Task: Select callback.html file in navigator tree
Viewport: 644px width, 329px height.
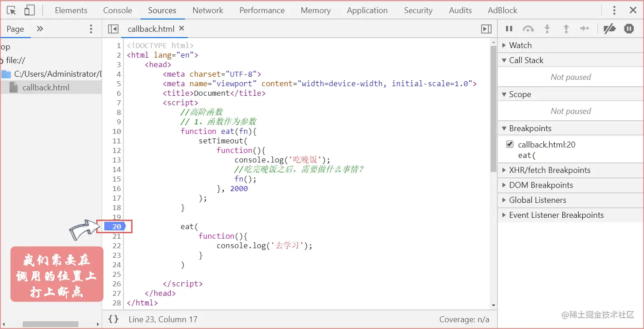Action: [46, 87]
